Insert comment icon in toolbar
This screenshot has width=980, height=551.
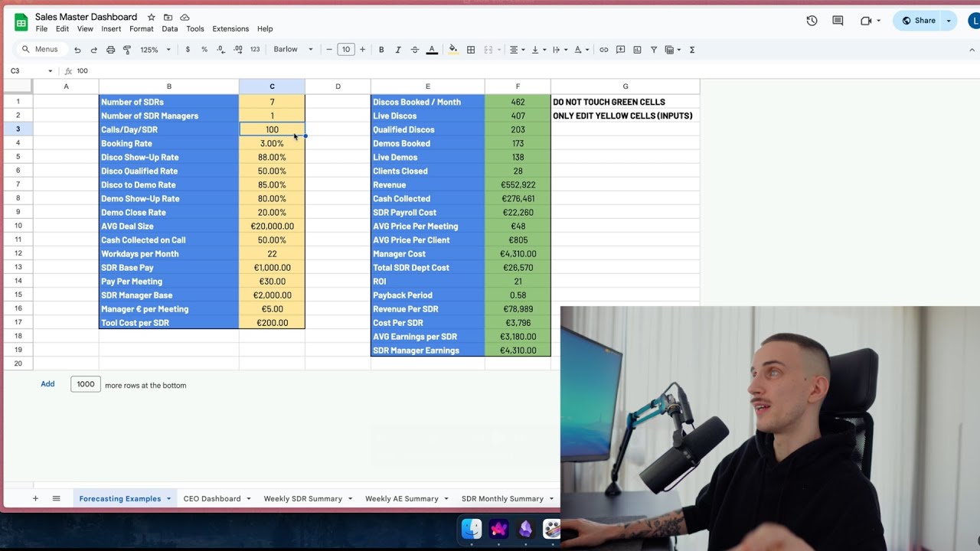621,50
